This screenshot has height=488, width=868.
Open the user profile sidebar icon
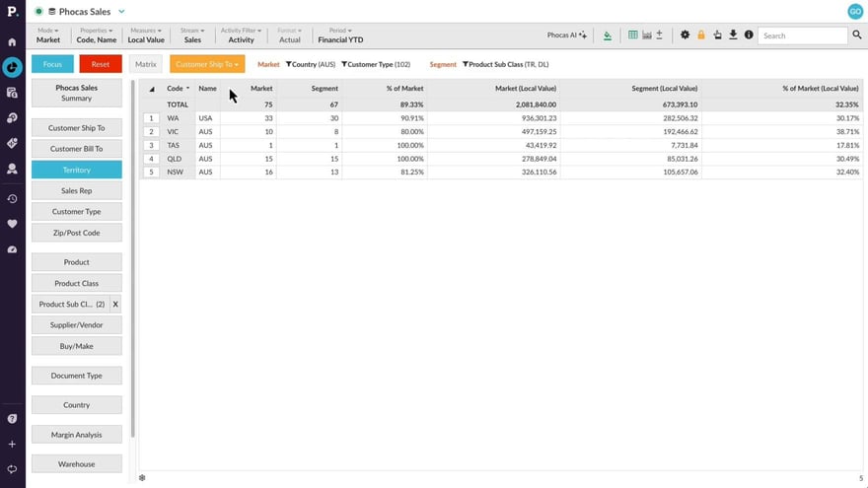coord(12,169)
